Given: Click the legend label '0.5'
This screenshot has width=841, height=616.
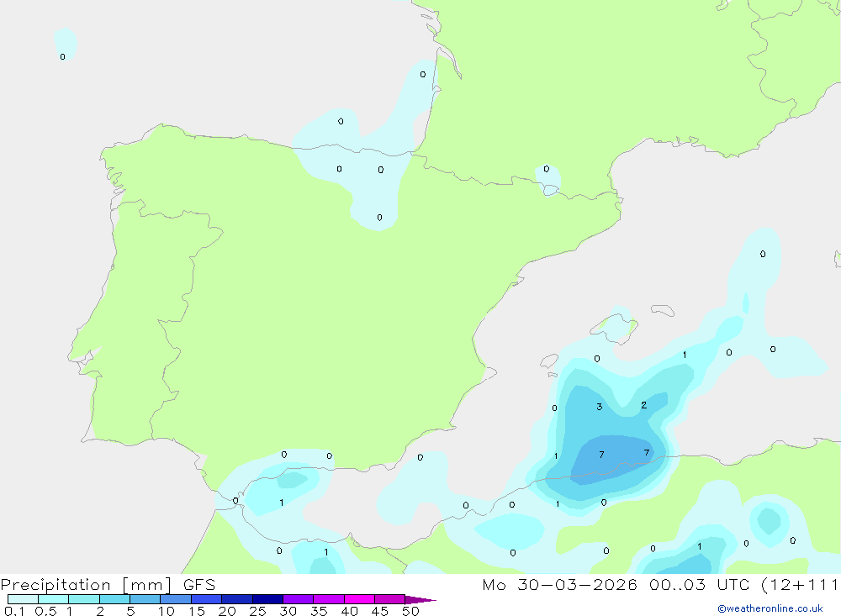Looking at the screenshot, I should [45, 611].
